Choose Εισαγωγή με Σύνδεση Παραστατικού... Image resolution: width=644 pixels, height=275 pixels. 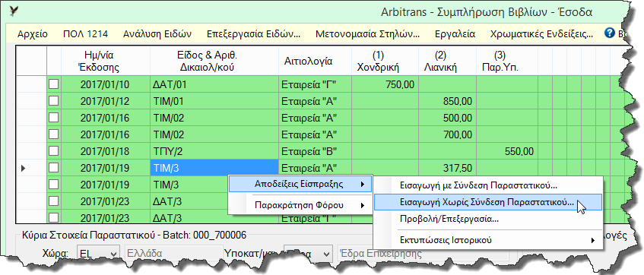tap(488, 185)
